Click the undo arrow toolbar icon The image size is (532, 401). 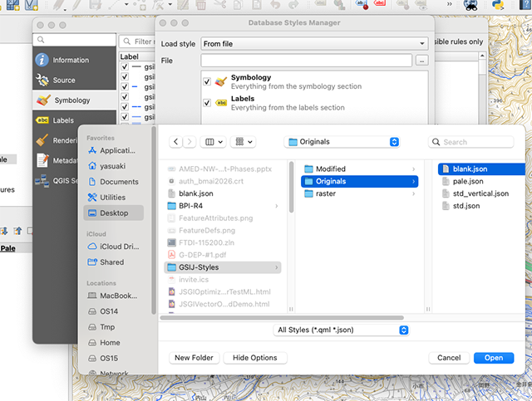tap(275, 4)
